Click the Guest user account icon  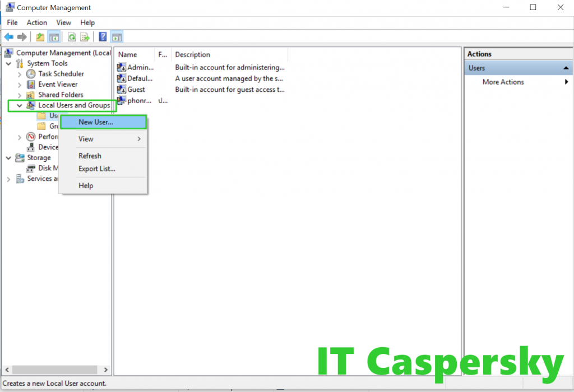[x=121, y=89]
